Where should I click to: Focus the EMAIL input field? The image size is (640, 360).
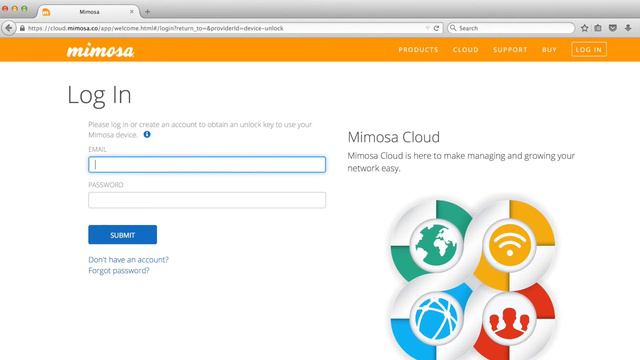click(x=207, y=164)
